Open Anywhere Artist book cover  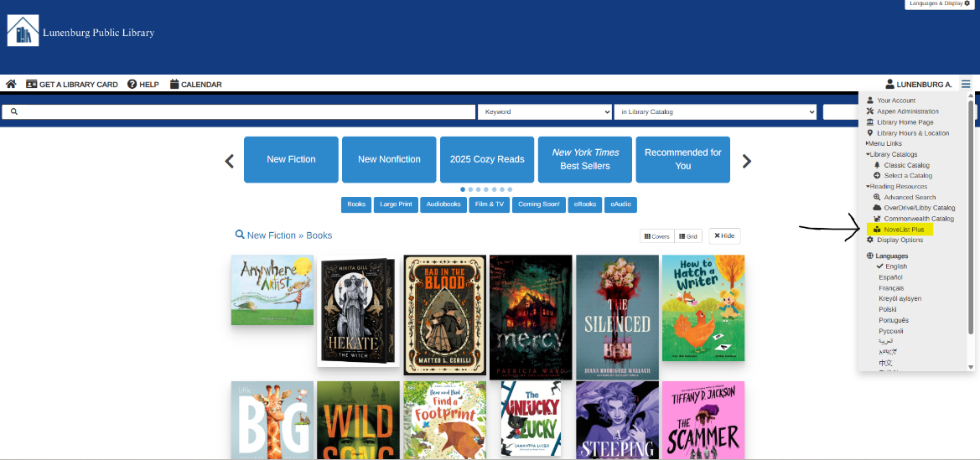click(x=272, y=290)
